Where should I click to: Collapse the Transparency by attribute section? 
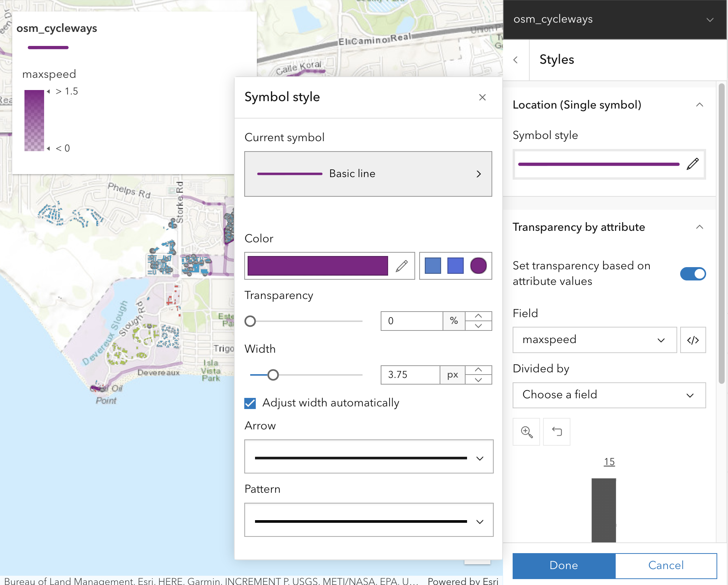tap(699, 227)
